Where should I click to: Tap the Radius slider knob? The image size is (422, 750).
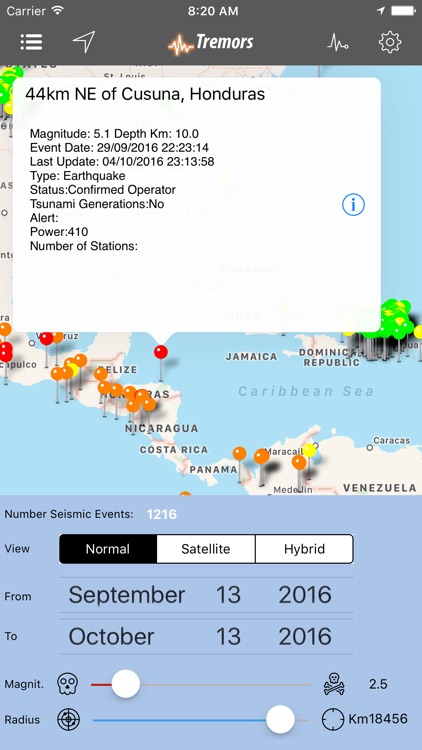[x=280, y=719]
